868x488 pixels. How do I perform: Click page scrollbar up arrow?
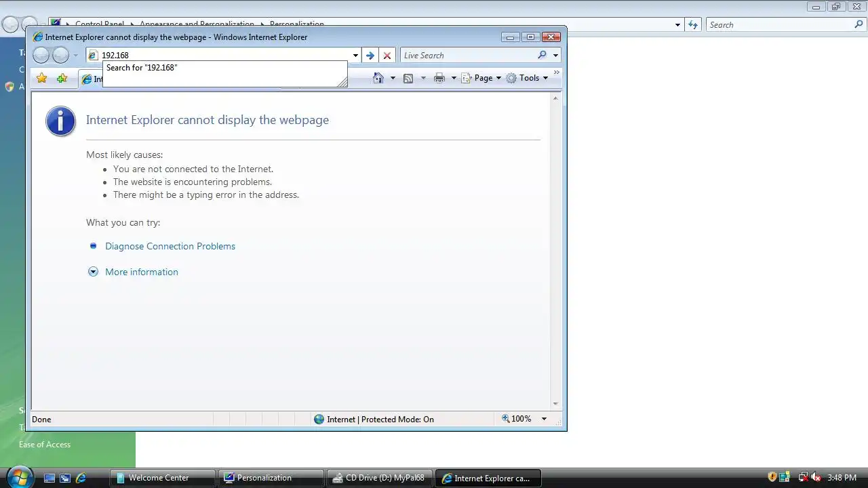coord(555,98)
